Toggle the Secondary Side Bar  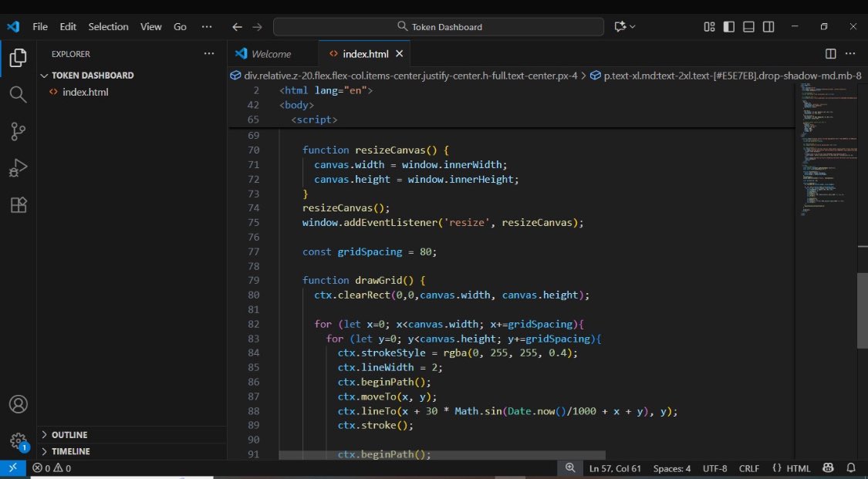[x=768, y=26]
